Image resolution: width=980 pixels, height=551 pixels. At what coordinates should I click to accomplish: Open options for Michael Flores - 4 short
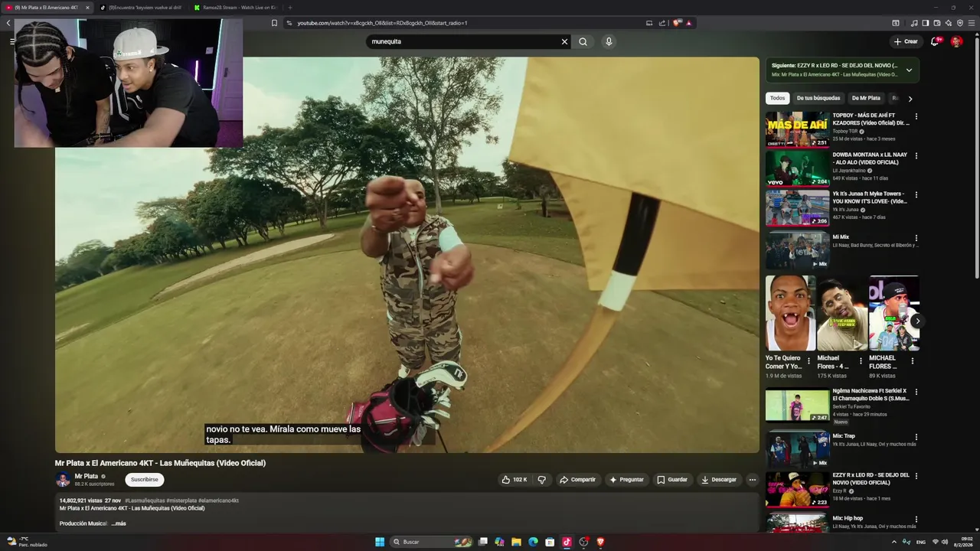[x=861, y=361]
